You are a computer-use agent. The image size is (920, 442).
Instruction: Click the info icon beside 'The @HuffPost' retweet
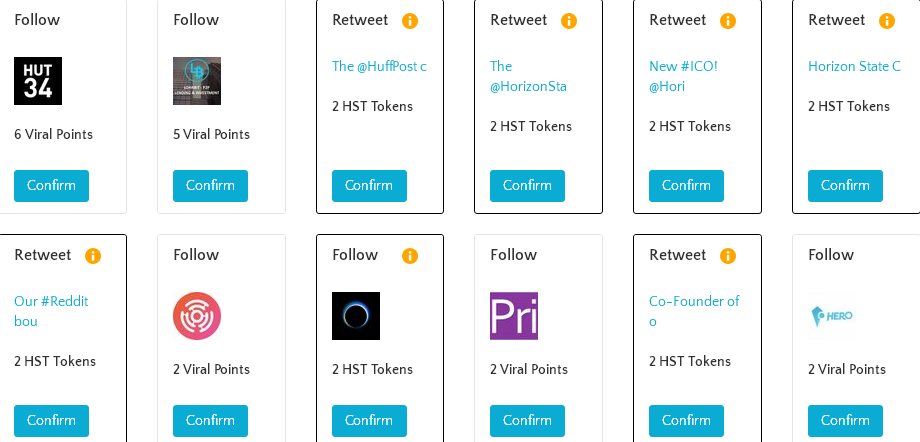tap(410, 21)
